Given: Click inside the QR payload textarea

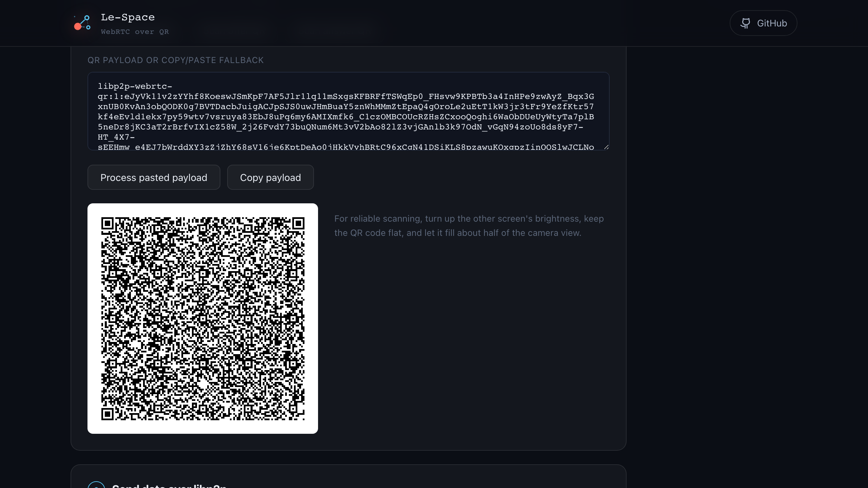Looking at the screenshot, I should pos(348,111).
